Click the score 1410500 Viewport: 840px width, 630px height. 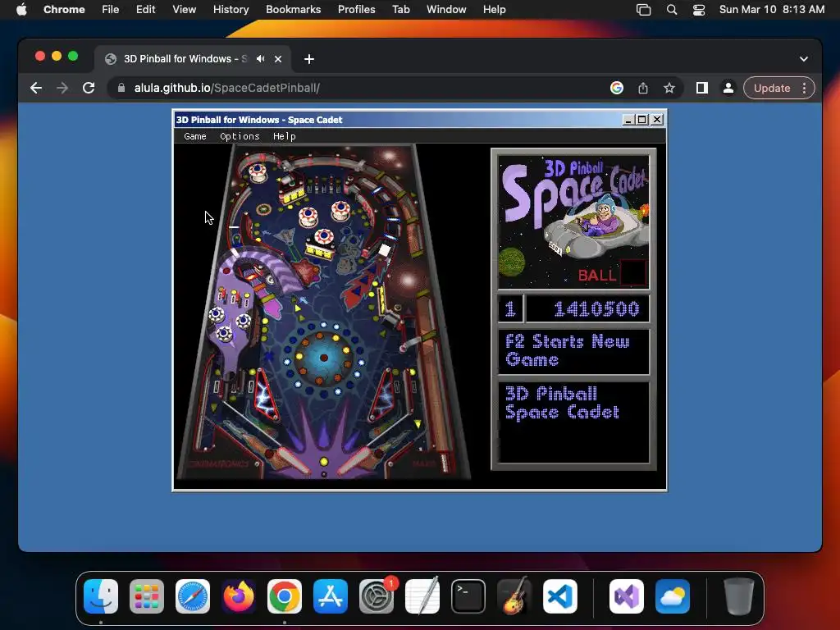pos(596,309)
